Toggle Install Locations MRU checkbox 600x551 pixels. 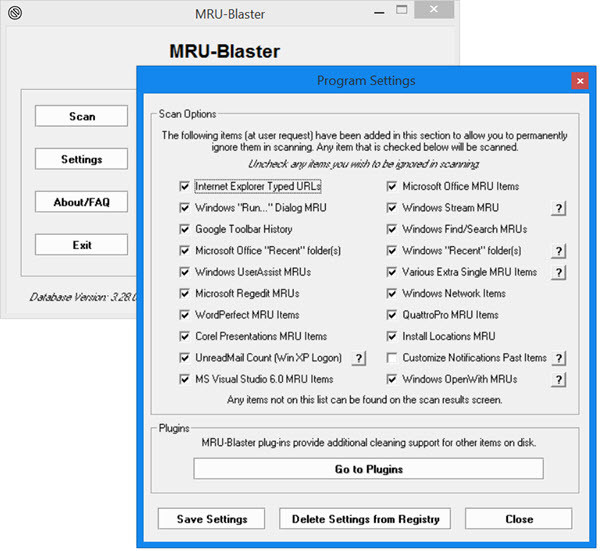[391, 336]
